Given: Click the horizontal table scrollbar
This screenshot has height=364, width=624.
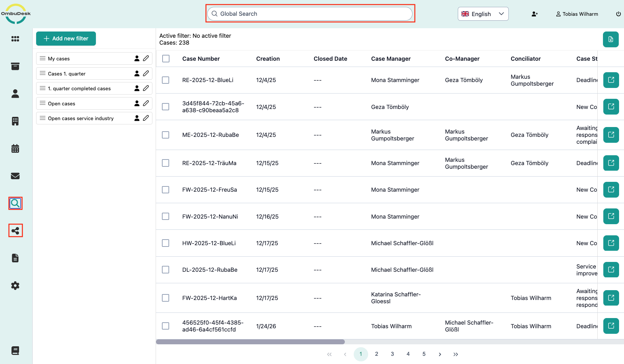Looking at the screenshot, I should [x=250, y=342].
